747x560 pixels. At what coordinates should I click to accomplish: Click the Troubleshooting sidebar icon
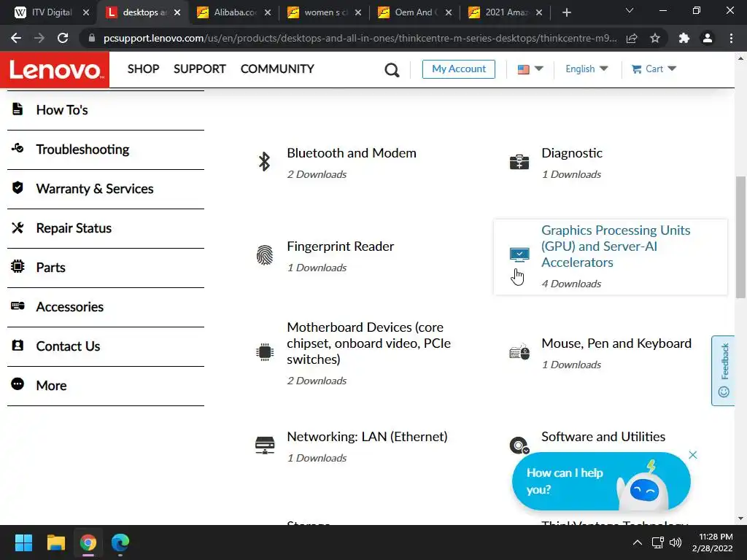18,148
